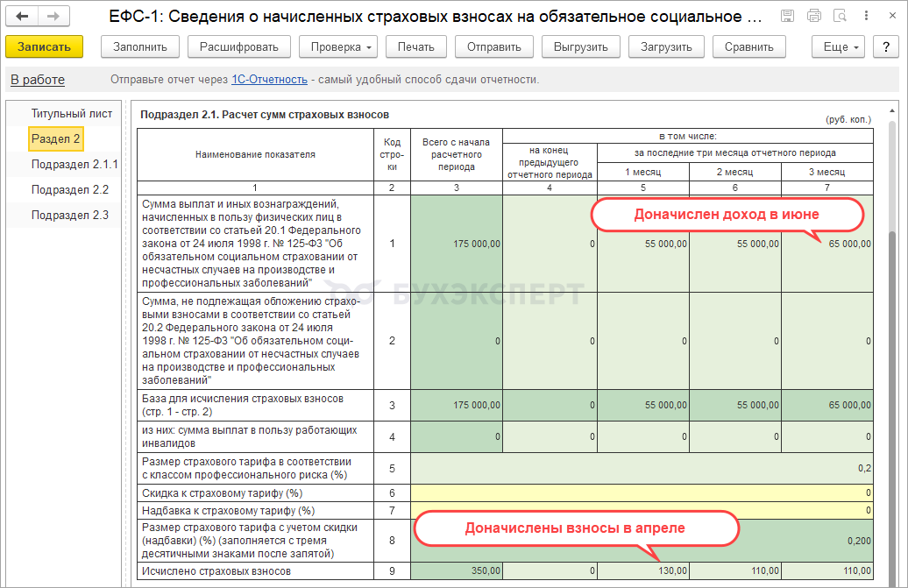Click the column header Всего с начала расчетного периода

[x=457, y=154]
